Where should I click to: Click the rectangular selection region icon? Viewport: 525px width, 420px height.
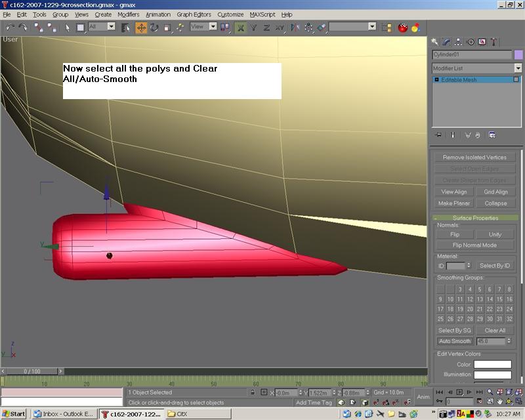click(80, 28)
